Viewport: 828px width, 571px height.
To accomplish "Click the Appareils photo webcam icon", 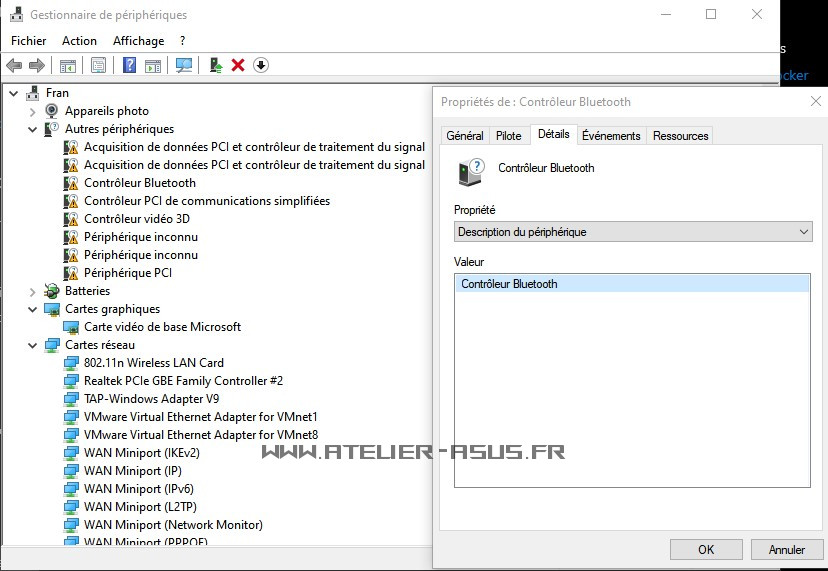I will pos(52,110).
